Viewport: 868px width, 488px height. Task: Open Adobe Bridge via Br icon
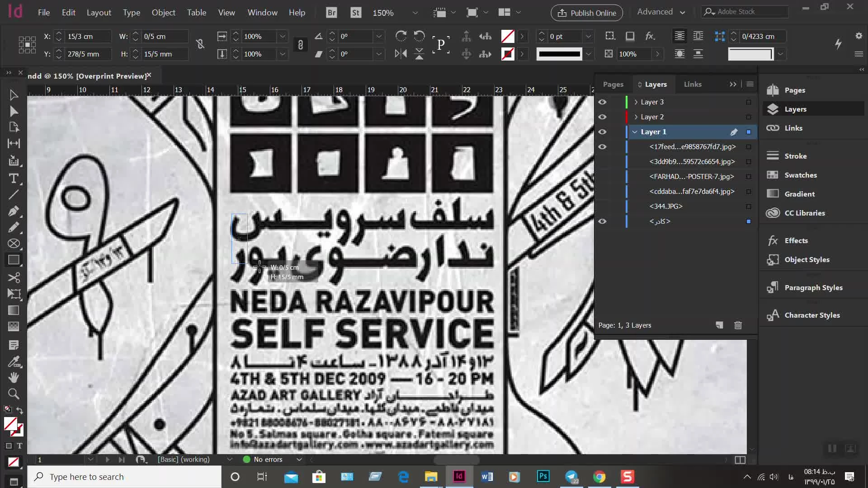coord(331,13)
